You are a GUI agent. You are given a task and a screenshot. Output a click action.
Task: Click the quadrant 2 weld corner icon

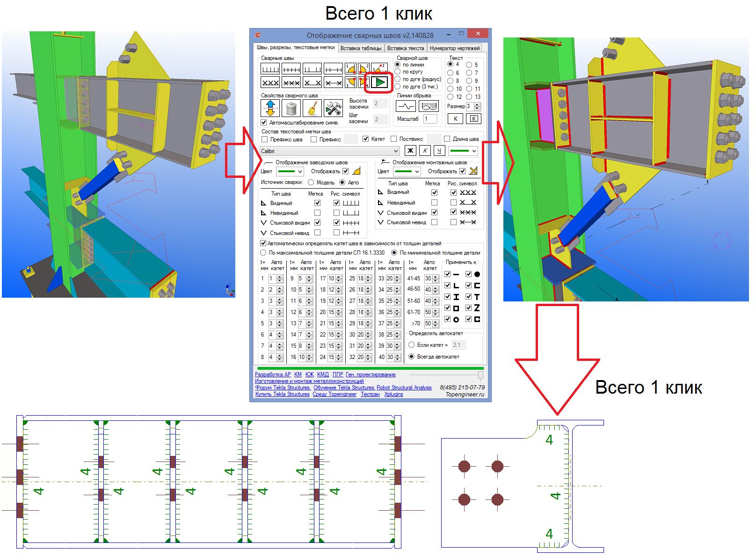tap(364, 69)
